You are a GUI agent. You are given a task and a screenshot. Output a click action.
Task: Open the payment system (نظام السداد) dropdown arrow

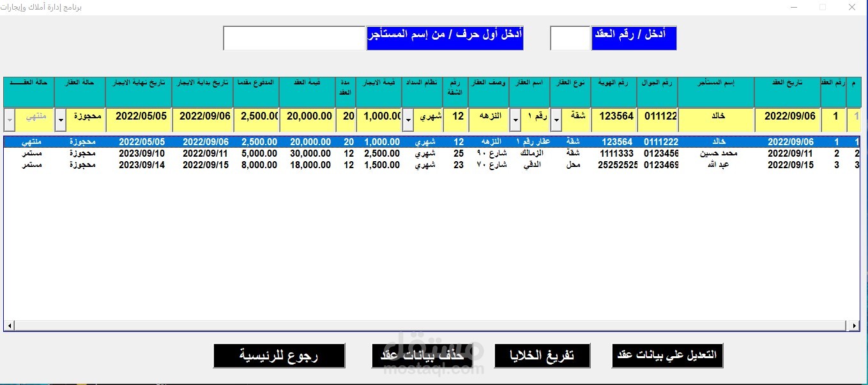click(x=408, y=119)
